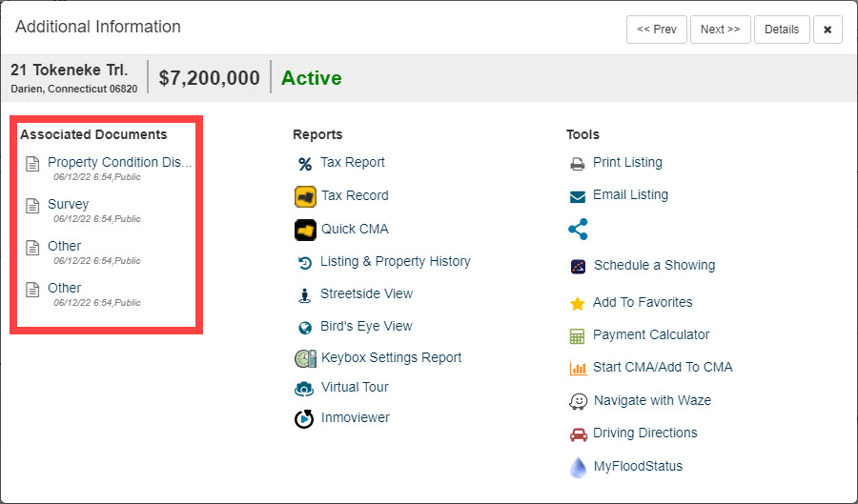
Task: Open the Bird's Eye View link
Action: click(366, 327)
